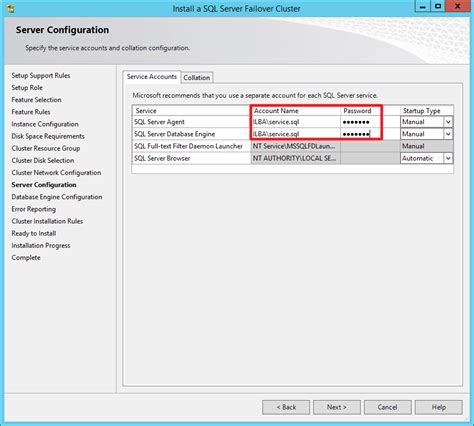Select Server Configuration step in sidebar
Image resolution: width=474 pixels, height=426 pixels.
[x=44, y=185]
